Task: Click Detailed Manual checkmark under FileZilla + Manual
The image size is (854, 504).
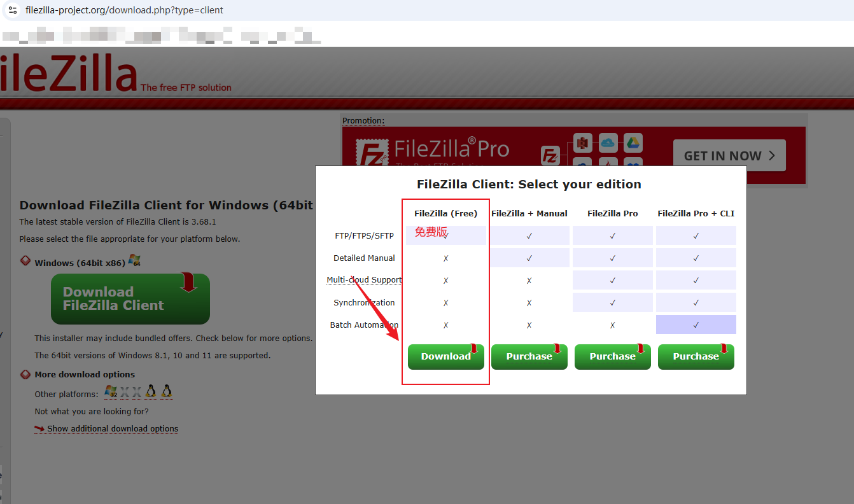Action: coord(529,258)
